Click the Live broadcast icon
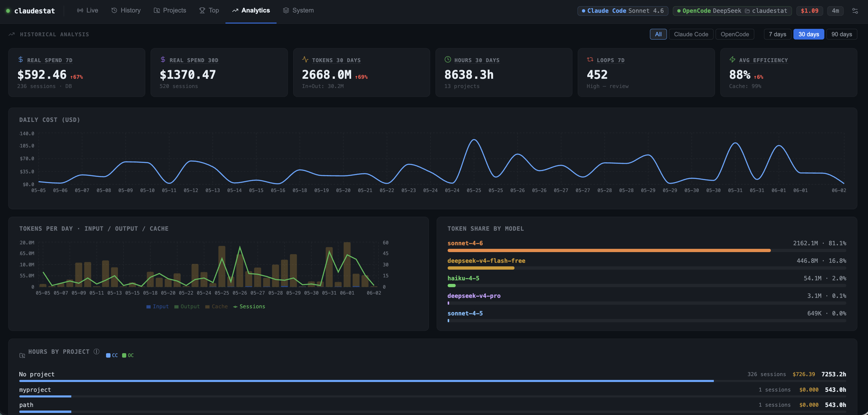 coord(80,10)
